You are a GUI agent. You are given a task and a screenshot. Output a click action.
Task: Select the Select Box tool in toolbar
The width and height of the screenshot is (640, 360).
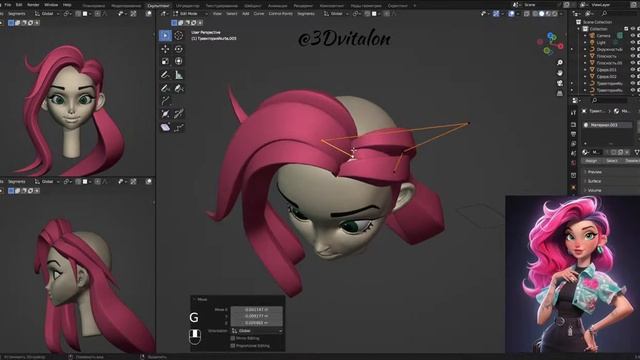click(165, 36)
